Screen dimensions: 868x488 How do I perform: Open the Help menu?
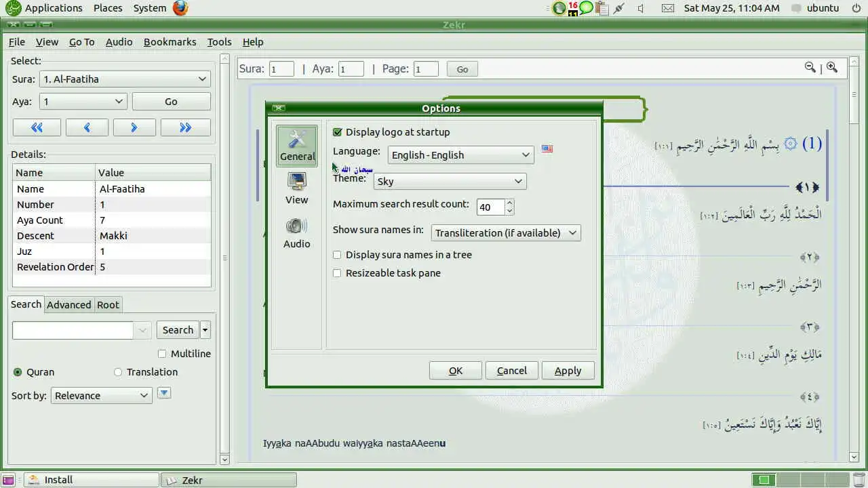(253, 42)
